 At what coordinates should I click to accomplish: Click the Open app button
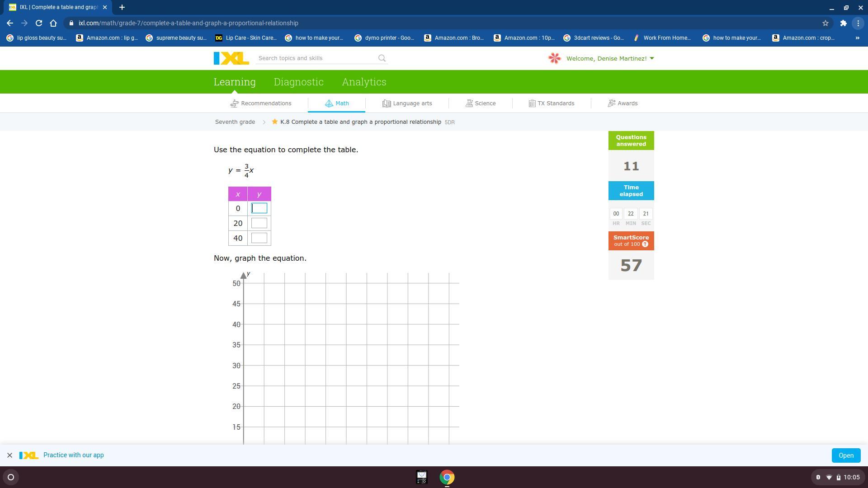pos(845,455)
